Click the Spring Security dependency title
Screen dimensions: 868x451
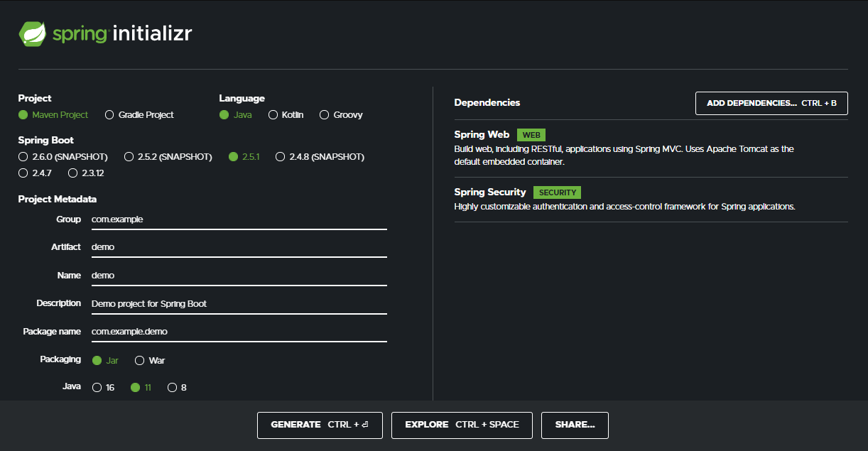[x=490, y=192]
